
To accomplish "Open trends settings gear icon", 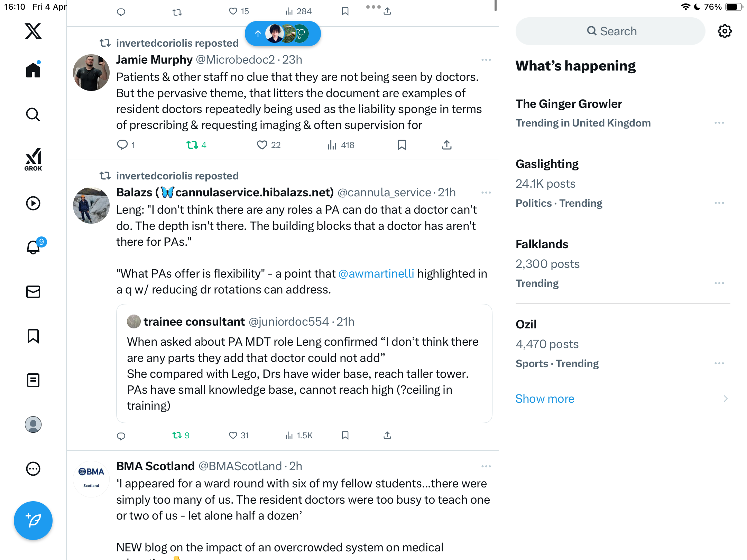I will click(725, 31).
